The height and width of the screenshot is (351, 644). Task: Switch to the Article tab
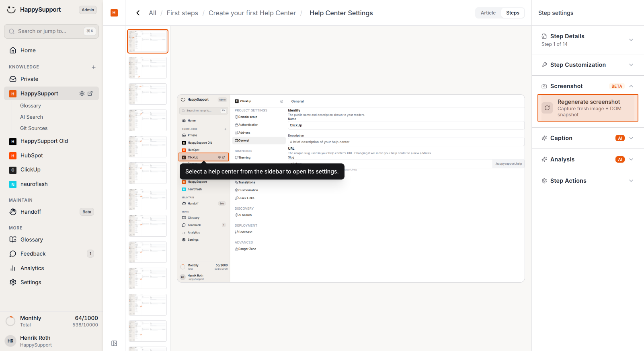[488, 13]
